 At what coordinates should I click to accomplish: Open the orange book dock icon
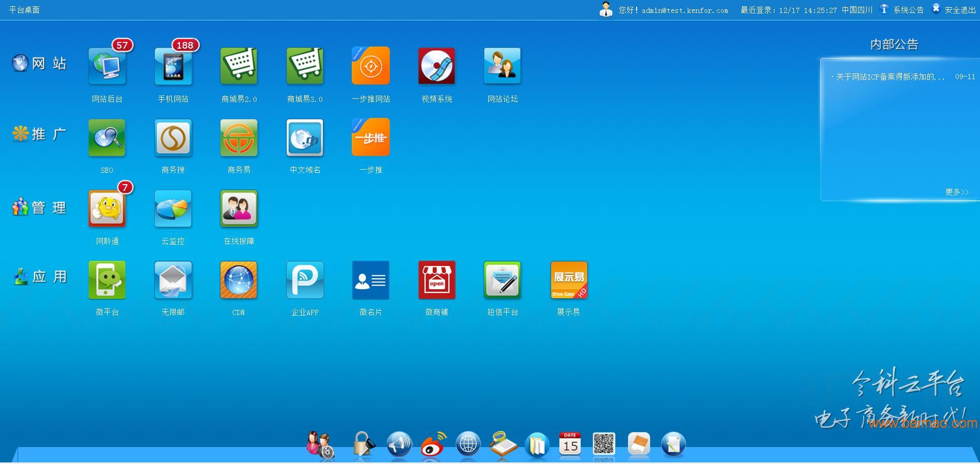(x=639, y=444)
